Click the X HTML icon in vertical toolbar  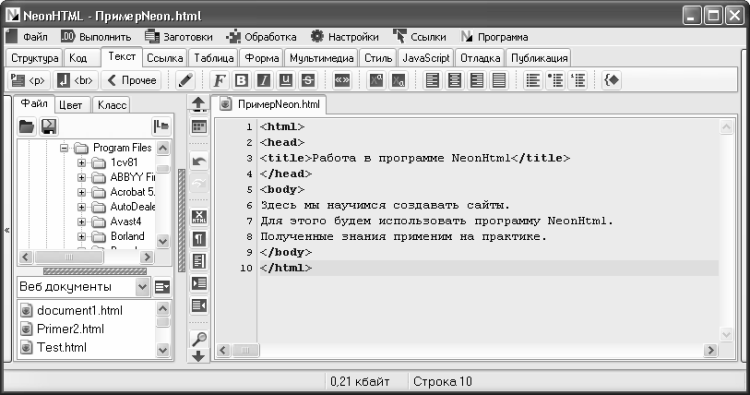click(x=199, y=217)
